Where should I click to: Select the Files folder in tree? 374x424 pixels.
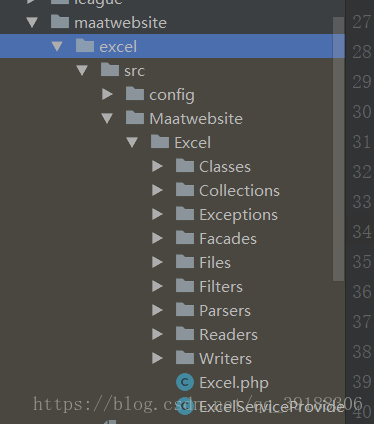(x=215, y=263)
